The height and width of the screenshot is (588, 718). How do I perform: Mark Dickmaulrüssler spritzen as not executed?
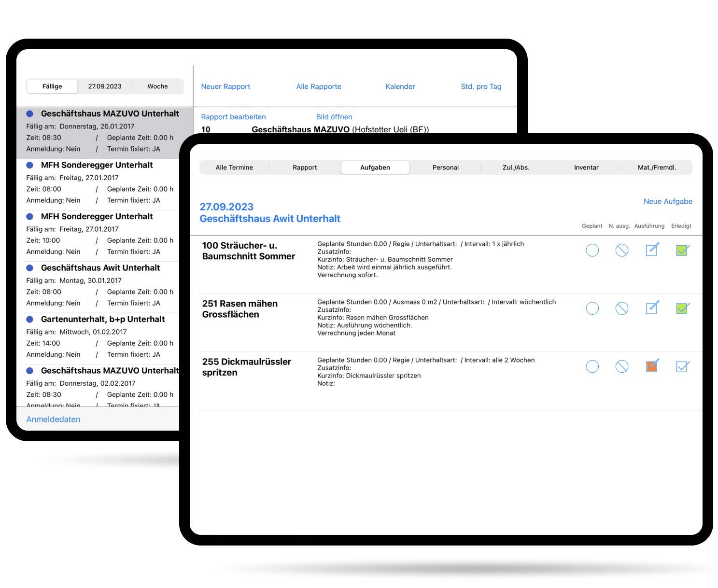pyautogui.click(x=622, y=366)
